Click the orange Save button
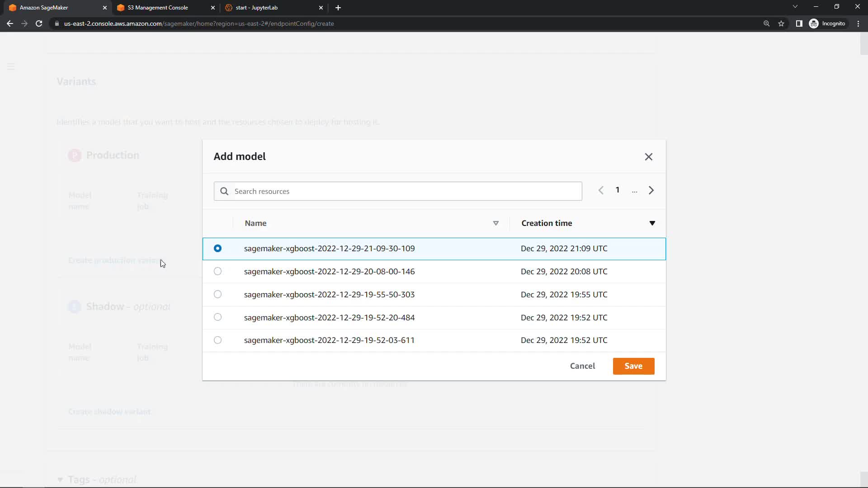This screenshot has height=488, width=868. (633, 366)
